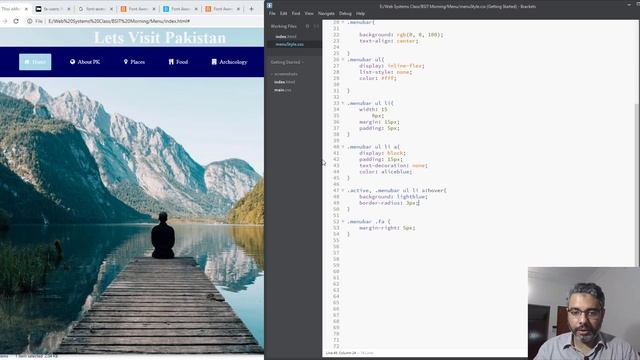Click the lightblue background value in code
Screen dimensions: 640x360
[411, 197]
